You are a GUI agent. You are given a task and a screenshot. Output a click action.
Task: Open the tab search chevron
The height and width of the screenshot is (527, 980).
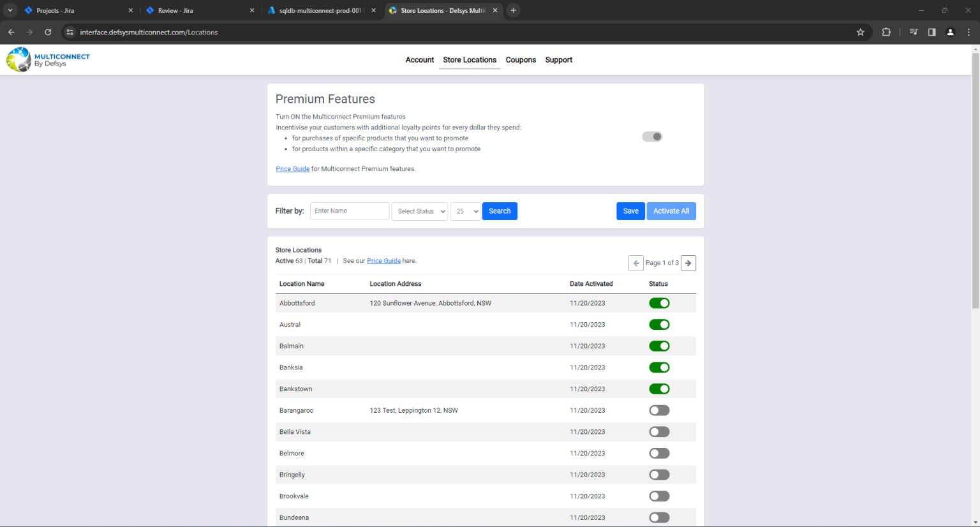(x=9, y=10)
